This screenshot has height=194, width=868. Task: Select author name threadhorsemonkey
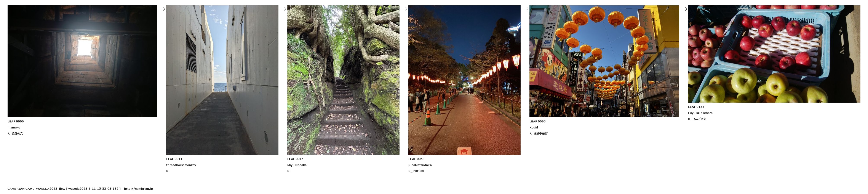(181, 165)
